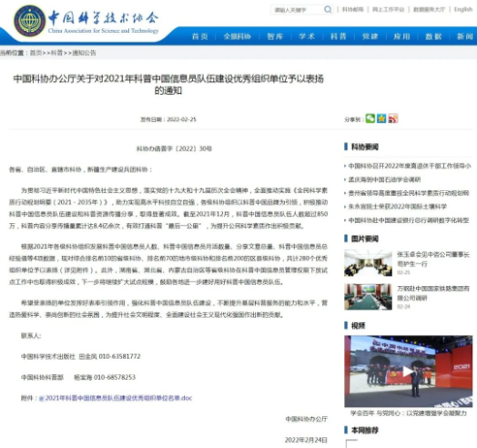This screenshot has height=448, width=477.
Task: Share article to WeChat
Action: point(370,118)
